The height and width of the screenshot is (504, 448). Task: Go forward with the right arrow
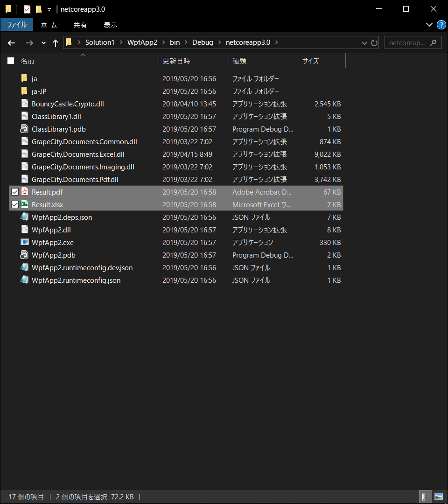tap(29, 43)
